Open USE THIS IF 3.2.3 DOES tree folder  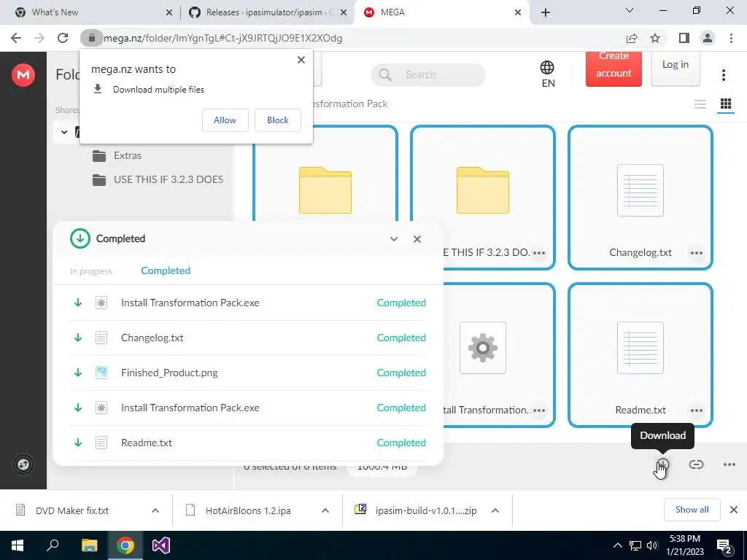pos(158,179)
